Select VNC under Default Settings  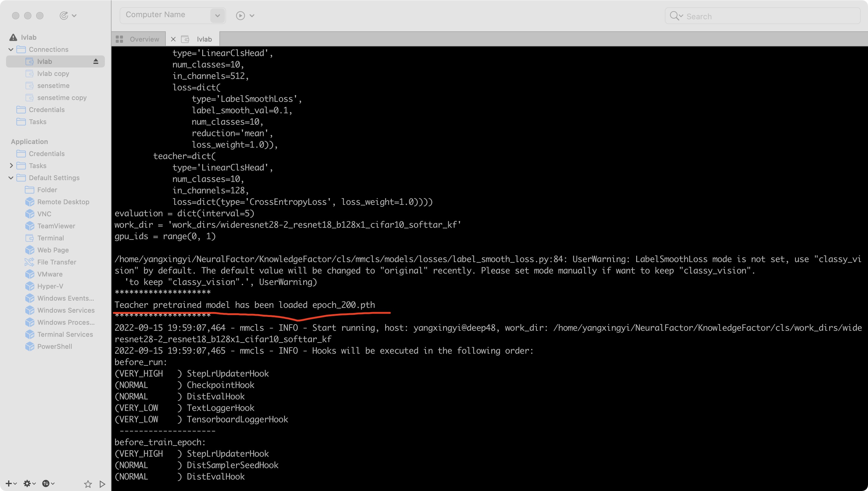click(x=44, y=214)
